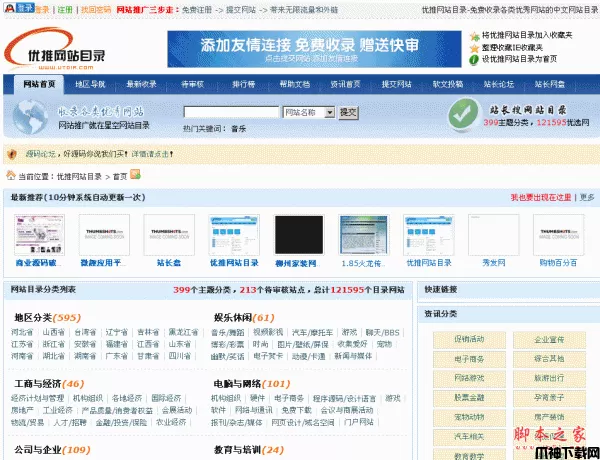Click the star icon beside 将优推网站目录加入收藏夹
This screenshot has width=600, height=460.
click(x=474, y=36)
